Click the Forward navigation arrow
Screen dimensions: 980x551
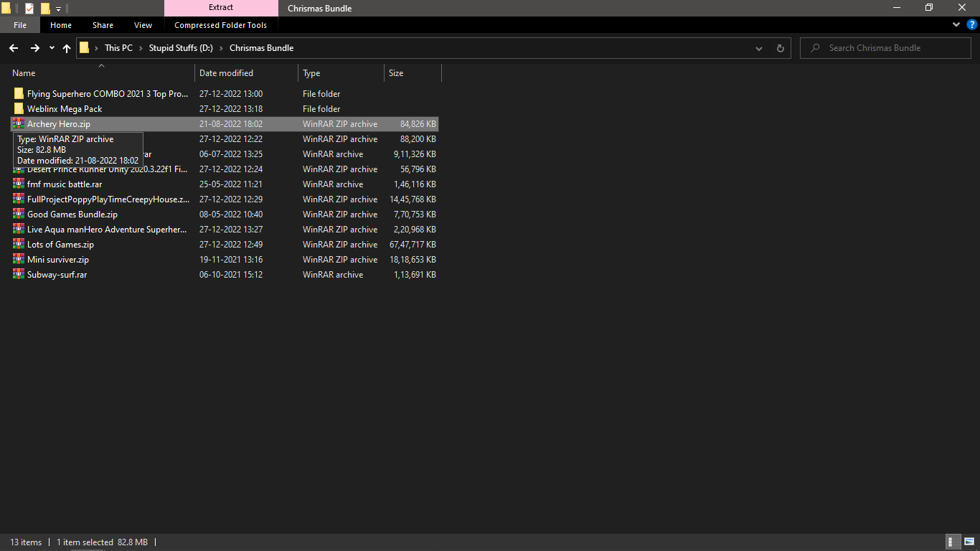coord(34,48)
